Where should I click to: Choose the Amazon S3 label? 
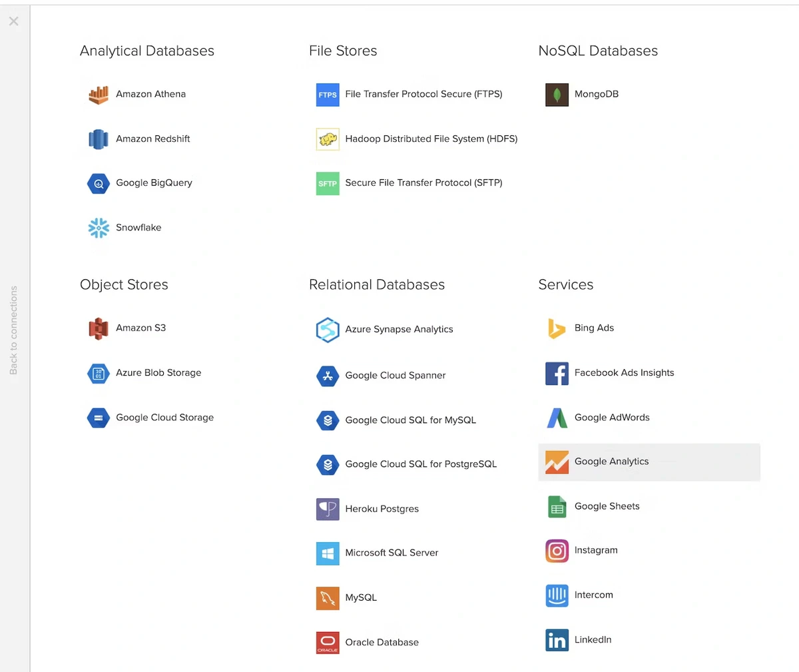(x=140, y=328)
